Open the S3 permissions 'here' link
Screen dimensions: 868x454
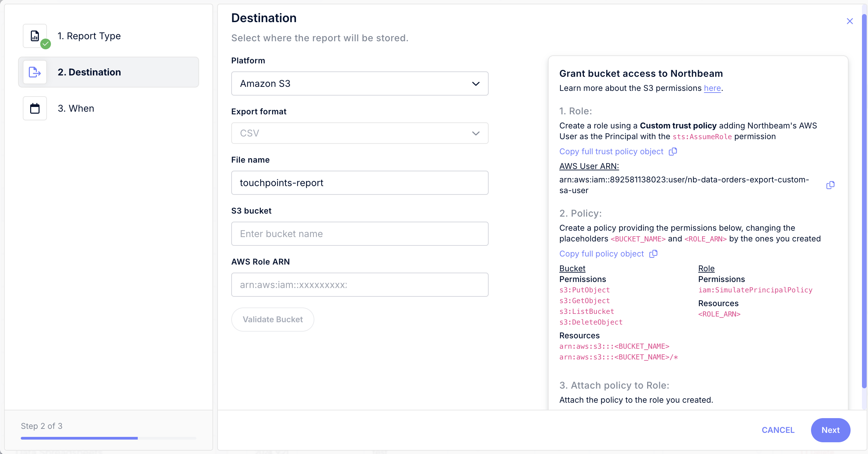click(x=712, y=88)
